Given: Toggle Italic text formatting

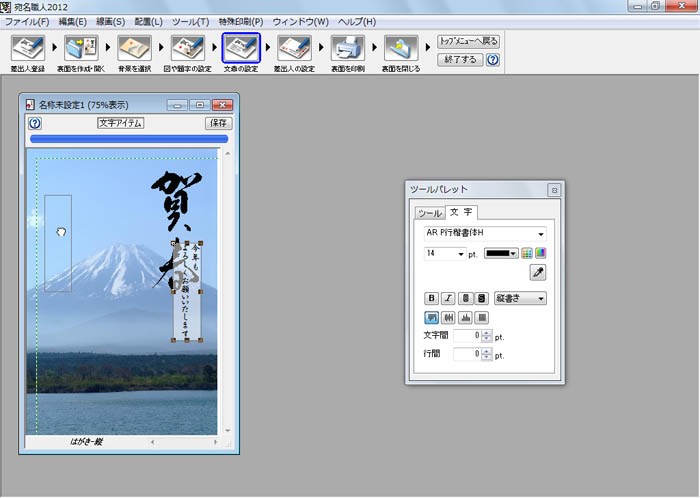Looking at the screenshot, I should pyautogui.click(x=448, y=298).
